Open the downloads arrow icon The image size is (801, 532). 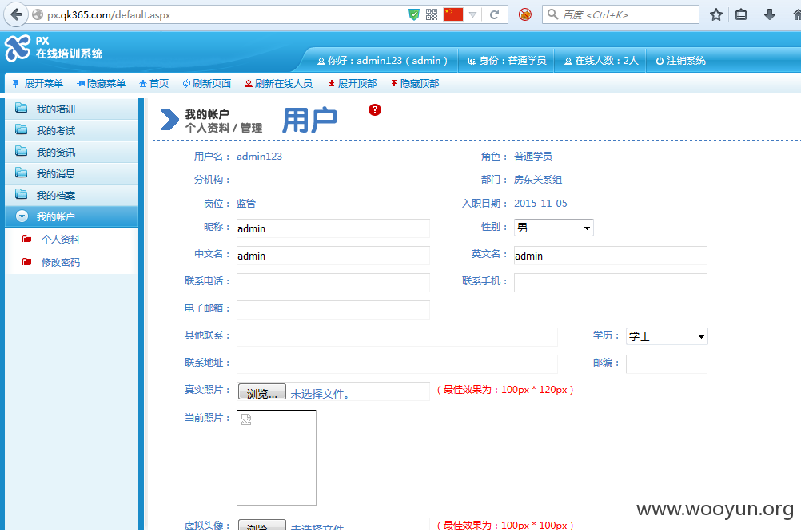(769, 14)
